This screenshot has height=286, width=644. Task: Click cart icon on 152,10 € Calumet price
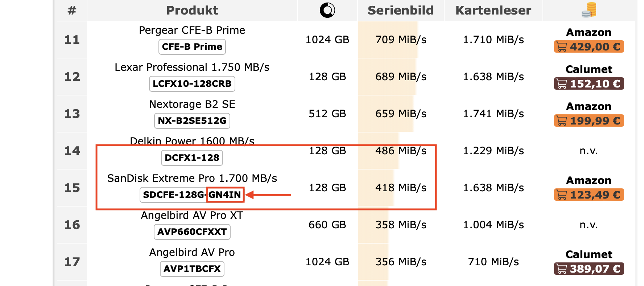[562, 84]
